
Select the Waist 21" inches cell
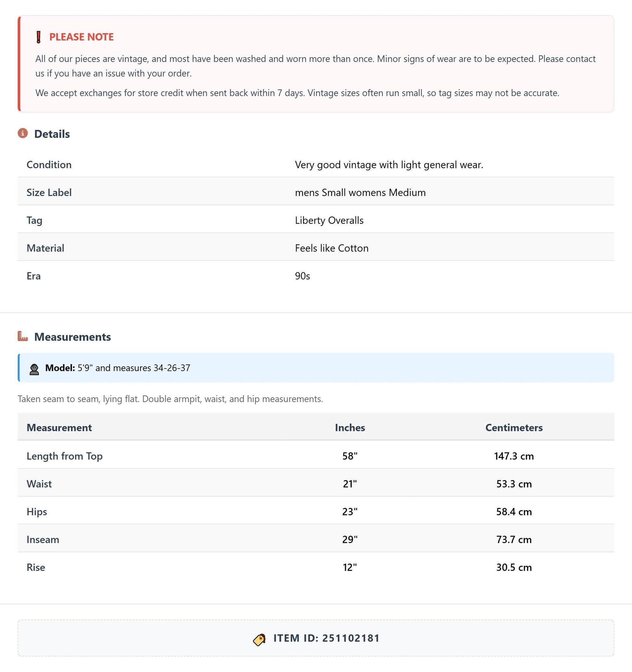pos(350,484)
